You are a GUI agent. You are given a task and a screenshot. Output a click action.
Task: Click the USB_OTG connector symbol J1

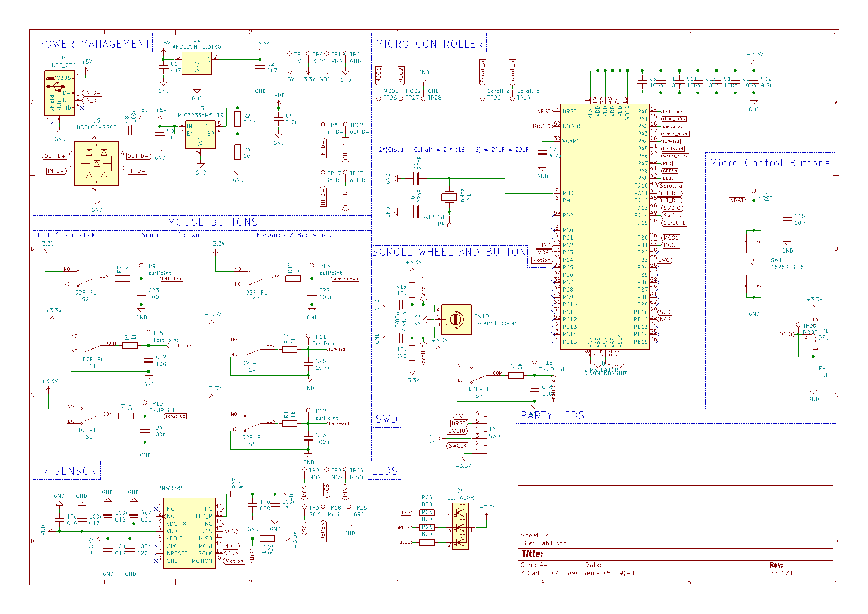[59, 93]
